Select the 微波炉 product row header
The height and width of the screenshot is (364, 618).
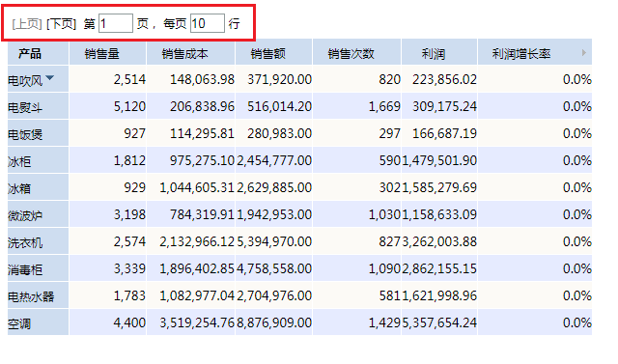coord(39,214)
